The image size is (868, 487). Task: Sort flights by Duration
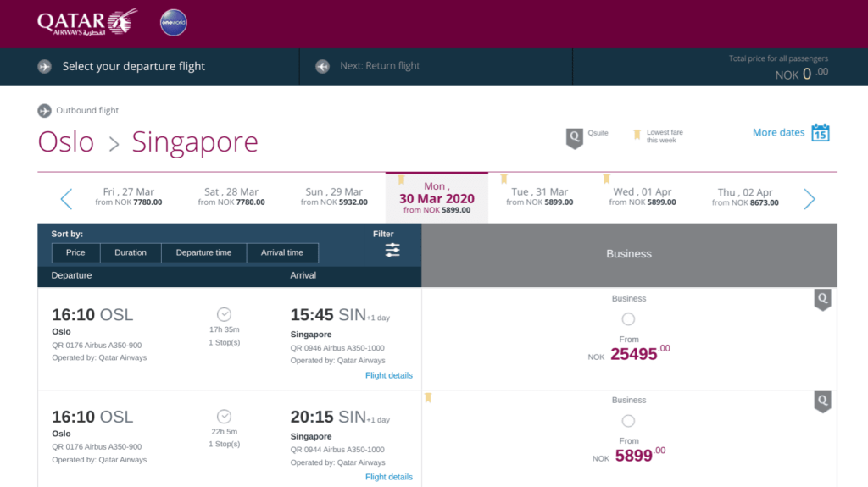[x=131, y=252]
